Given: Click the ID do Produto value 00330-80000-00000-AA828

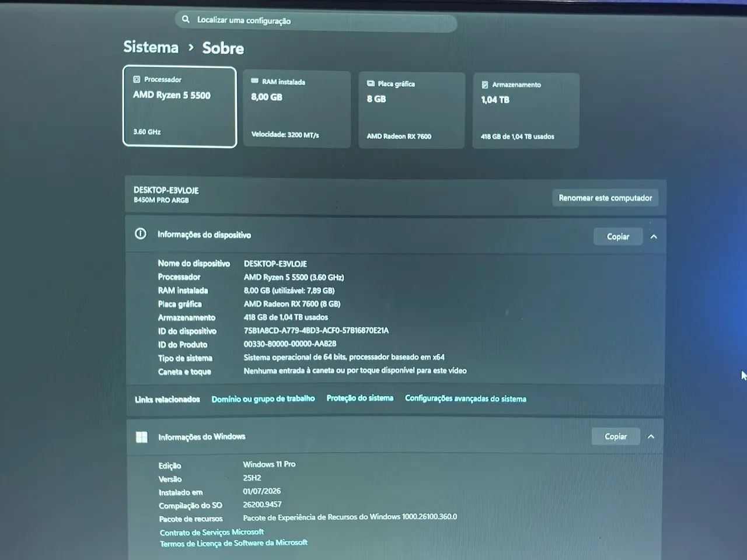Looking at the screenshot, I should coord(290,344).
